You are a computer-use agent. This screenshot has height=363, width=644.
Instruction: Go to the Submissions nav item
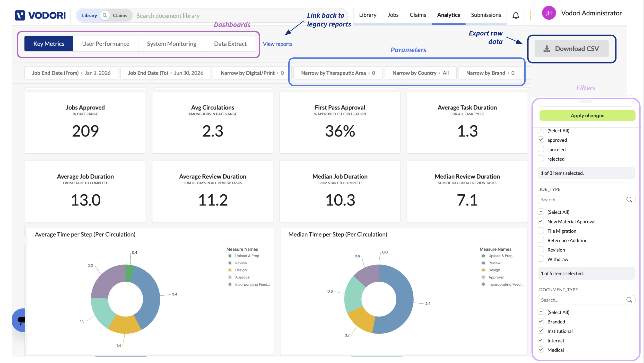[x=486, y=15]
